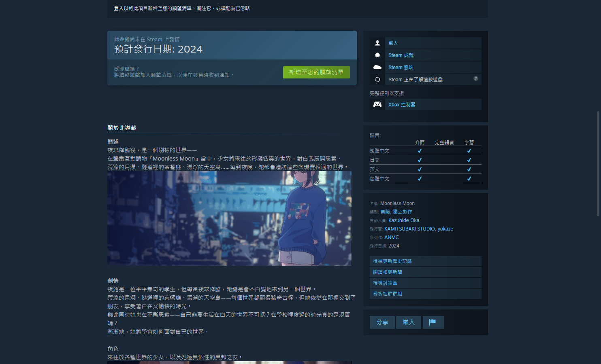The width and height of the screenshot is (601, 364).
Task: Click the 角色 characters heading
Action: point(113,349)
